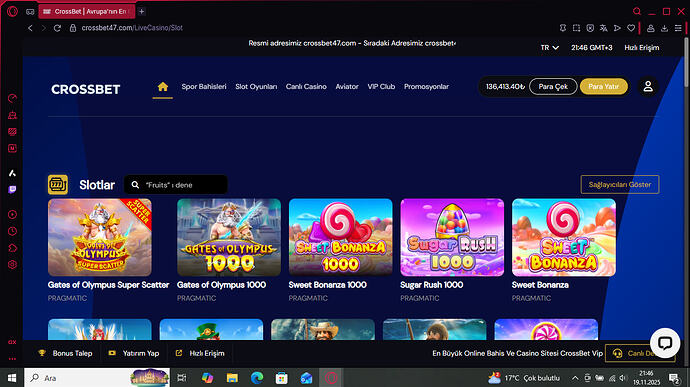Open the Canlı Casino menu
This screenshot has height=387, width=690.
306,87
